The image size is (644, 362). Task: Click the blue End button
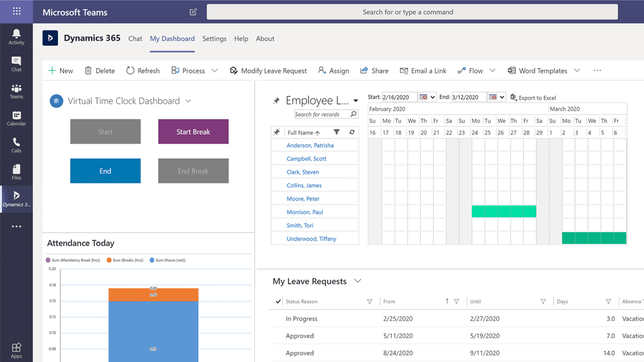click(x=105, y=171)
